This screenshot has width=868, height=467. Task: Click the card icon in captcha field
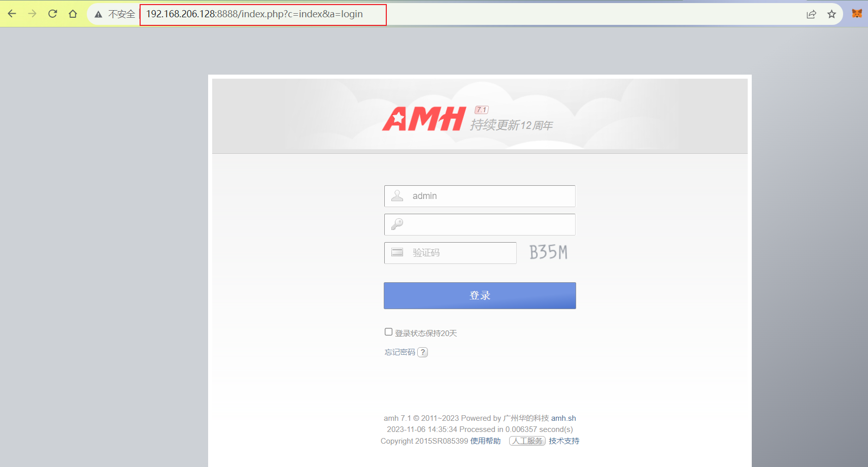coord(397,252)
